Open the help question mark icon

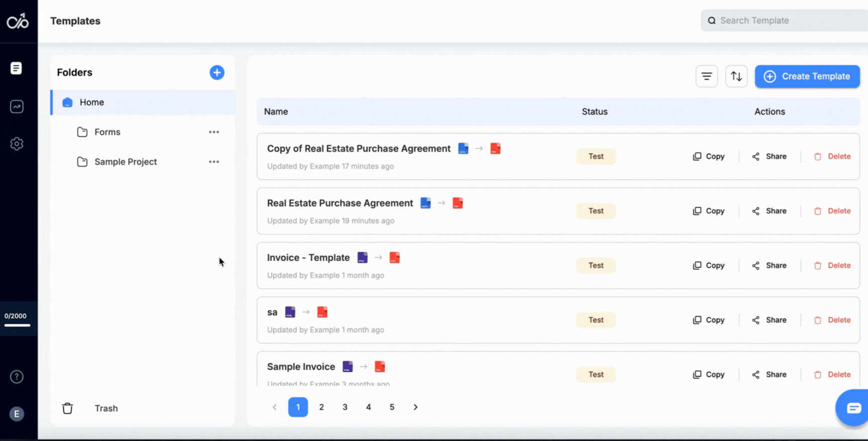click(x=17, y=377)
